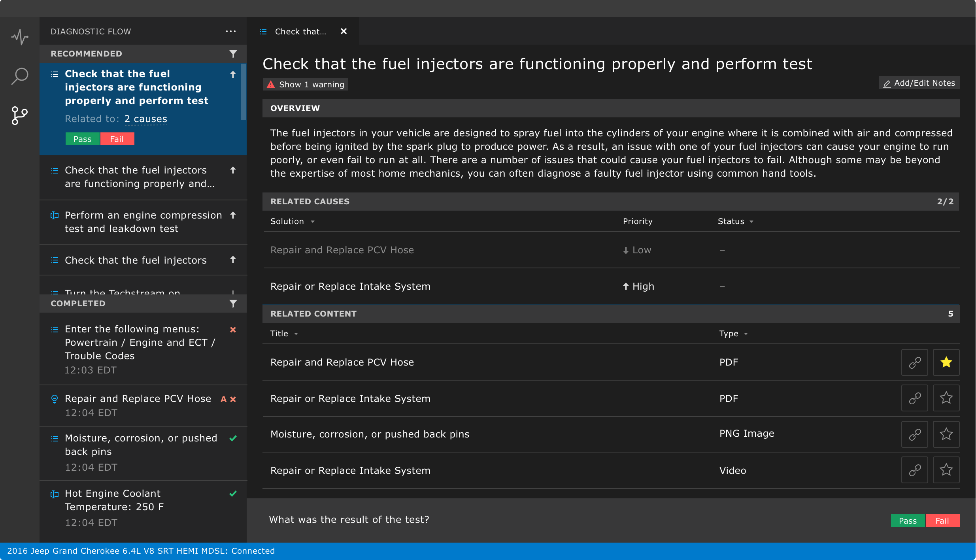Favorite the Repair or Replace Intake System PDF
Viewport: 976px width, 560px height.
pyautogui.click(x=946, y=398)
